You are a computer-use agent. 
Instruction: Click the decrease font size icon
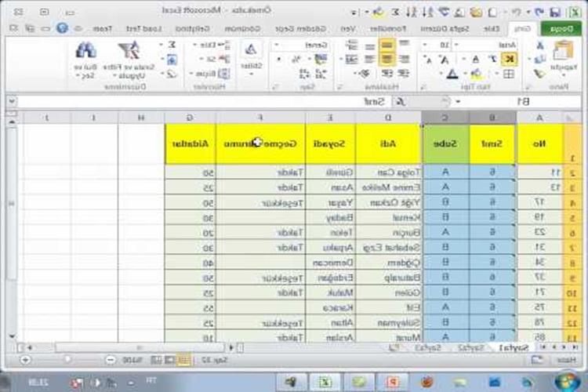(428, 60)
